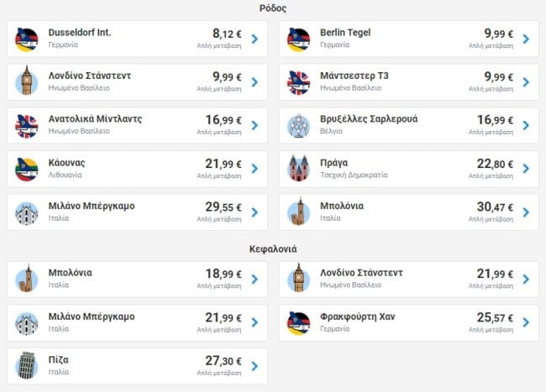Click the UK flag icon beside Μάντσεστερ Τ3
546x392 pixels.
tap(299, 81)
